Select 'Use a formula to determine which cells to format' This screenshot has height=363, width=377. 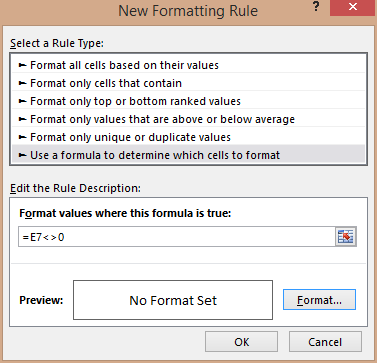click(189, 155)
